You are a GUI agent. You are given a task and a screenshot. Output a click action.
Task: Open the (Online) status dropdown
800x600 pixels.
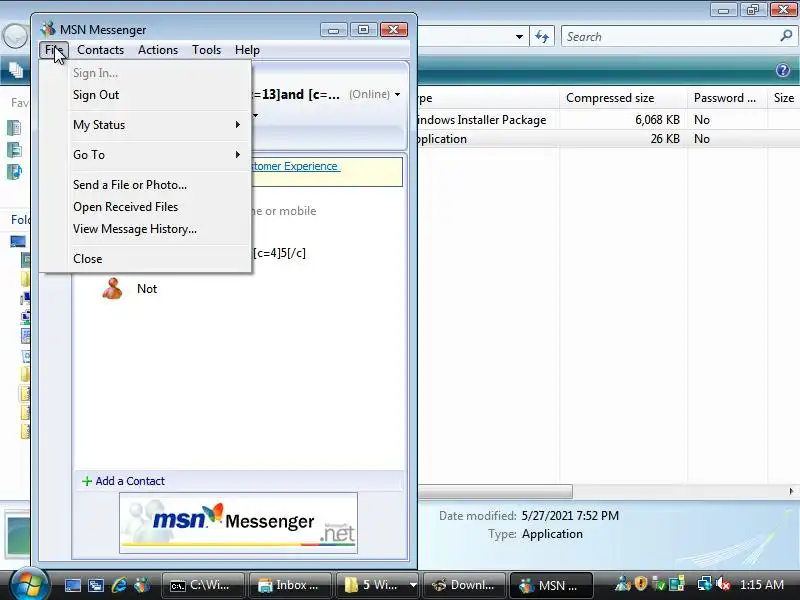[x=374, y=94]
